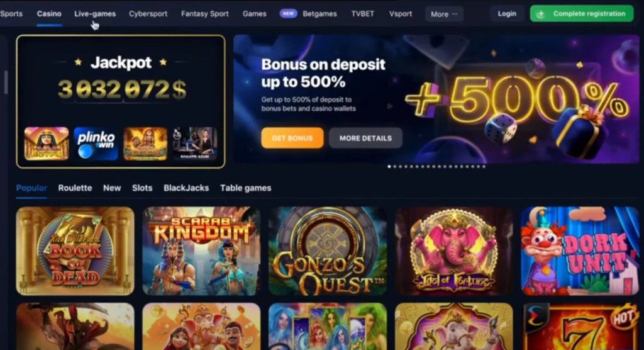
Task: Open the Gonzo's Quest game tile
Action: (x=327, y=251)
